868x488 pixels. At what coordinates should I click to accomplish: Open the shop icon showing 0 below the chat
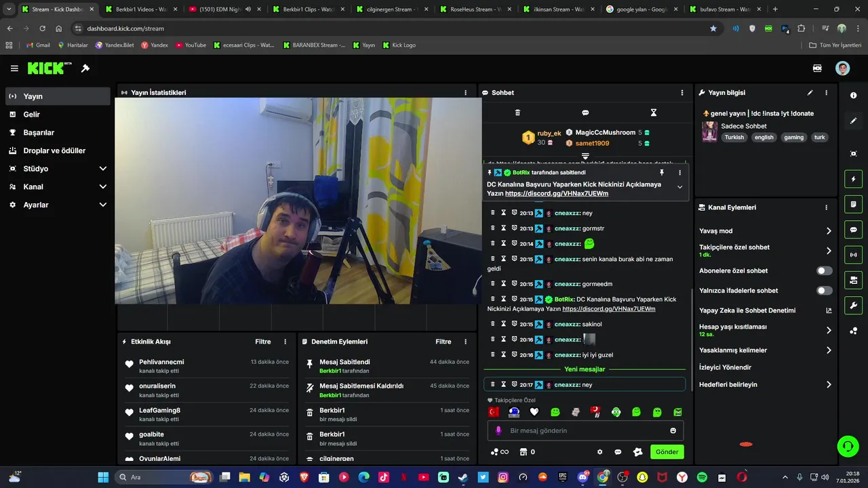coord(527,452)
